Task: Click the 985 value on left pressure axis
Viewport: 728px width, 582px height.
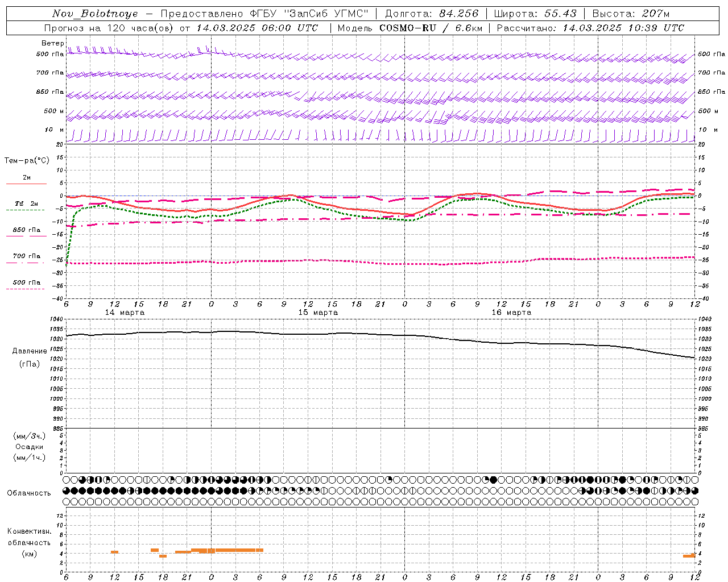Action: [x=59, y=429]
